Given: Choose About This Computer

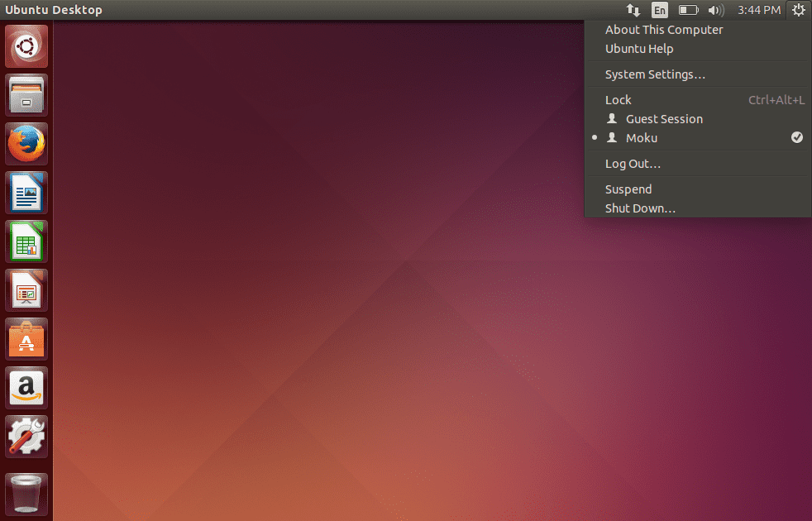Looking at the screenshot, I should 698,30.
